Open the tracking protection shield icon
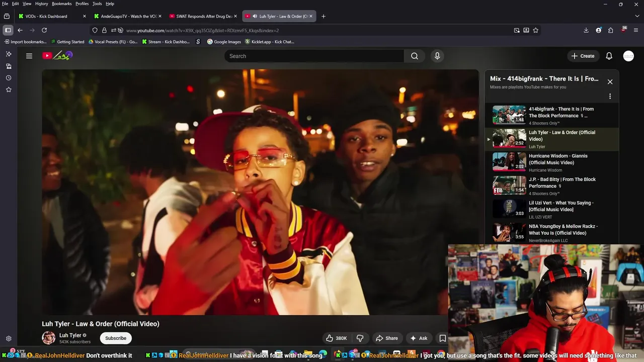The width and height of the screenshot is (644, 362). point(95,30)
